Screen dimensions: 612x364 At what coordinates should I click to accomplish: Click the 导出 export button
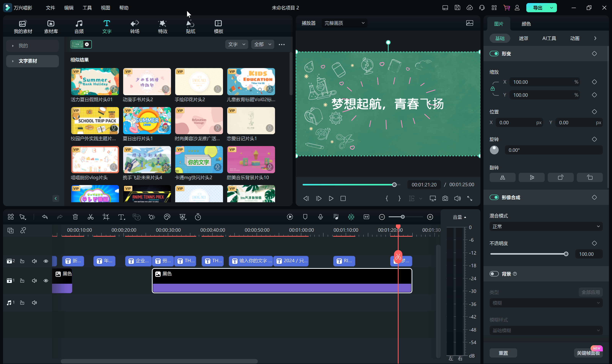point(538,8)
